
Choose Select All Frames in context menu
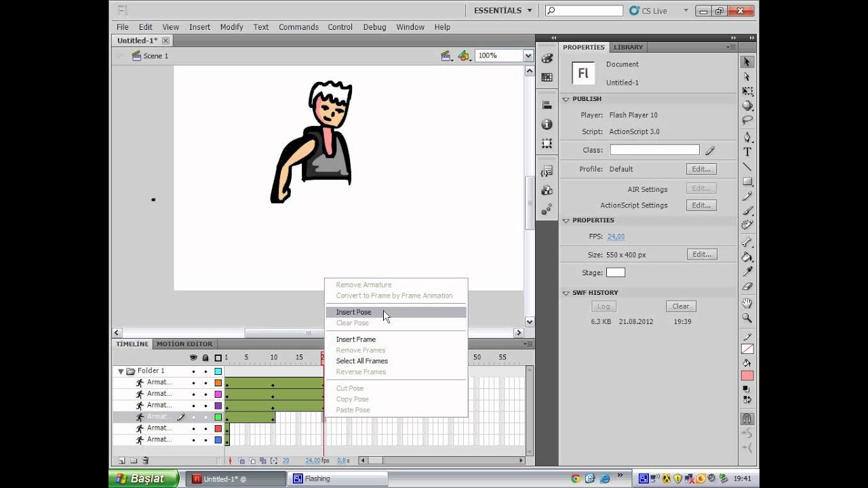(396, 361)
